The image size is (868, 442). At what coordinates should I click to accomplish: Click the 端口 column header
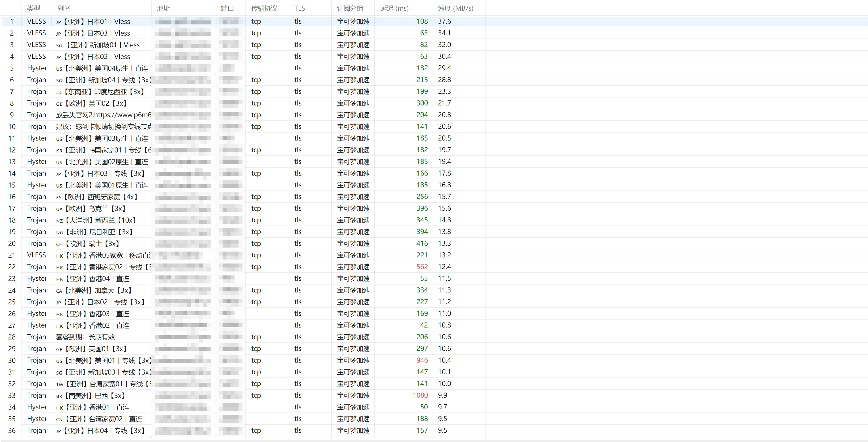click(230, 8)
